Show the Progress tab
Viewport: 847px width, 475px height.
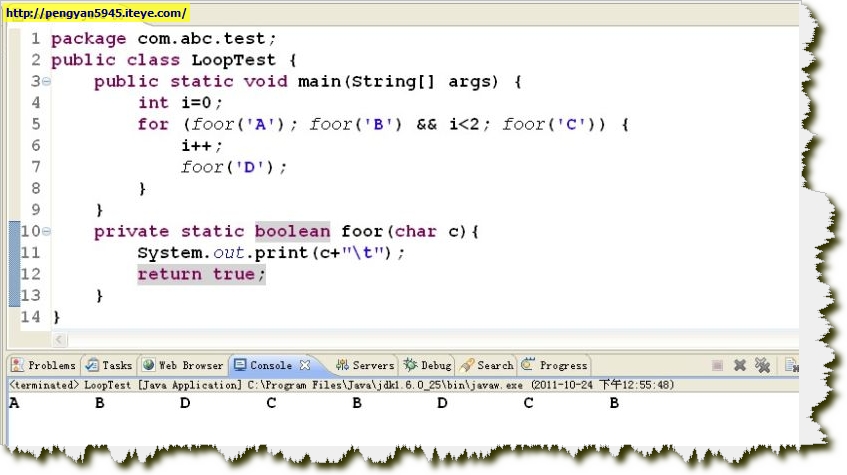[x=555, y=365]
